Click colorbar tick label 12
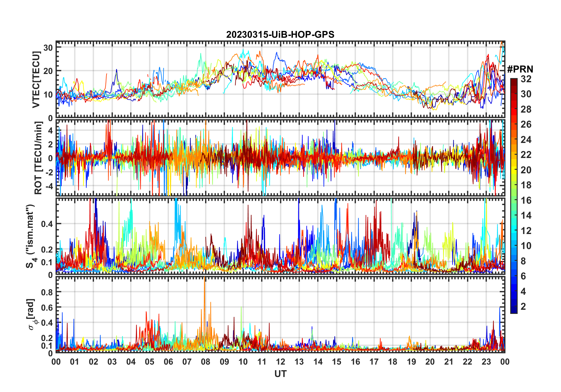This screenshot has height=392, width=561. click(x=526, y=230)
